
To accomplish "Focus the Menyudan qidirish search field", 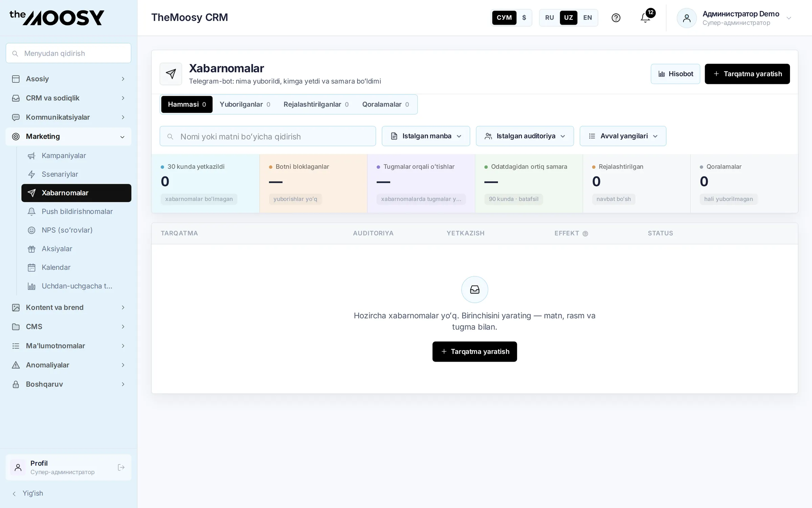I will tap(68, 53).
